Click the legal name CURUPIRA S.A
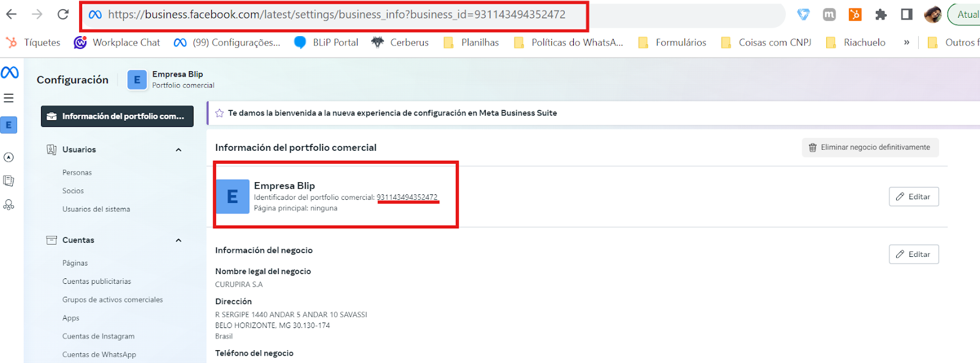The width and height of the screenshot is (980, 363). [x=239, y=285]
